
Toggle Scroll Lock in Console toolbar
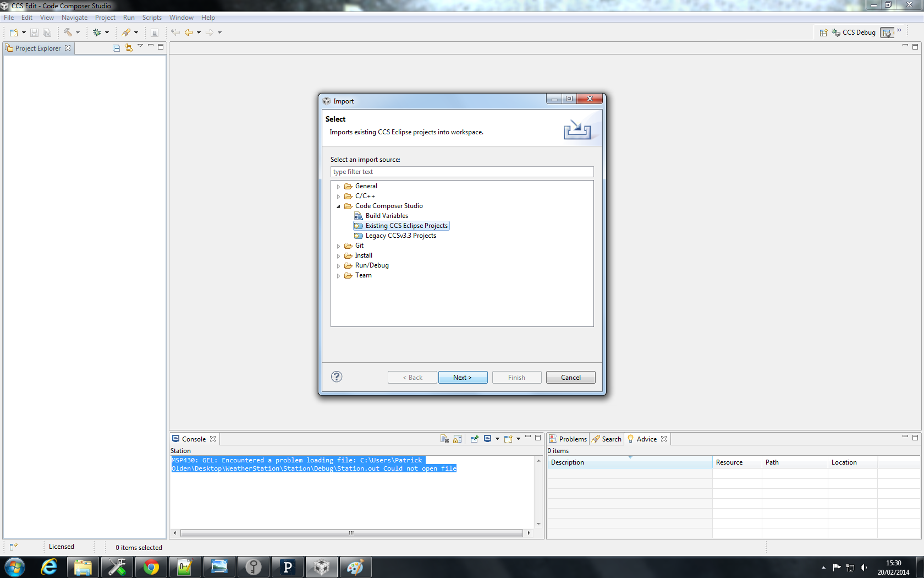(x=458, y=439)
